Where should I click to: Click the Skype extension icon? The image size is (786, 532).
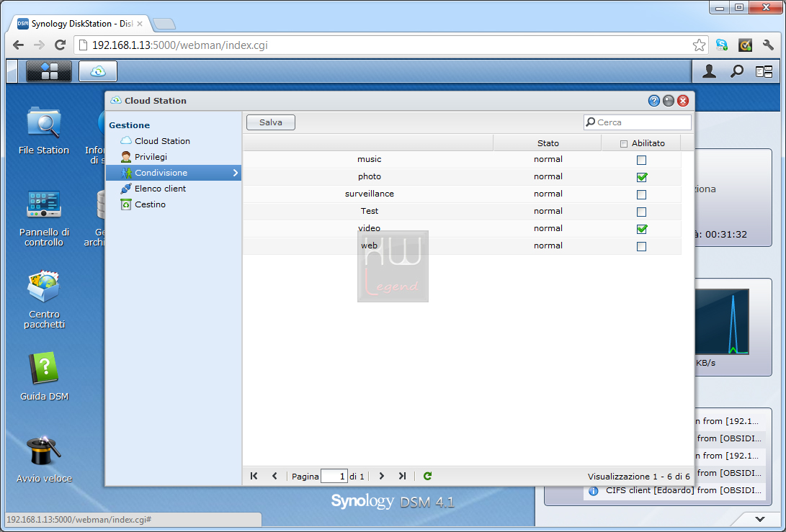[722, 45]
